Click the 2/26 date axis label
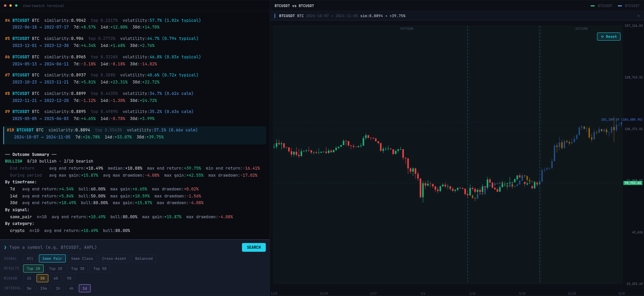 pyautogui.click(x=473, y=294)
